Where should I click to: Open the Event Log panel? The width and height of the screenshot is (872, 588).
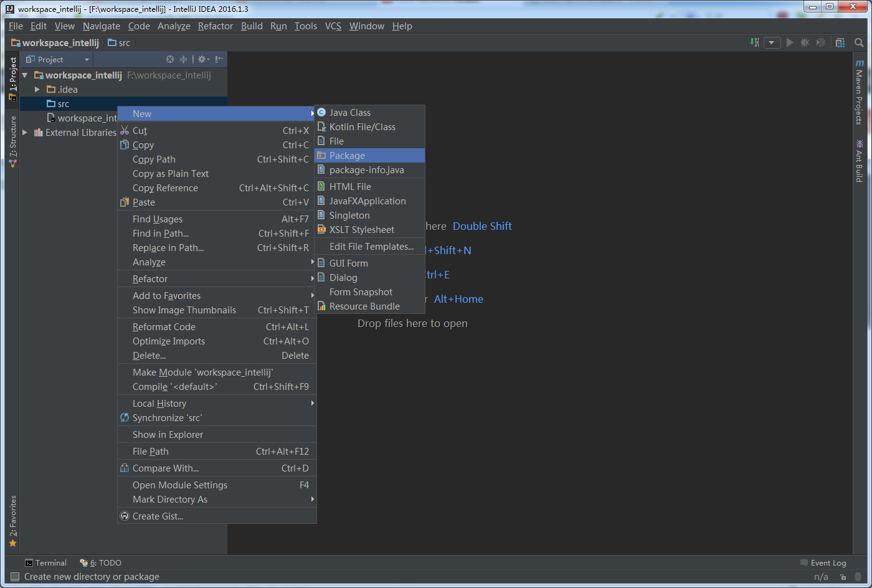coord(823,563)
